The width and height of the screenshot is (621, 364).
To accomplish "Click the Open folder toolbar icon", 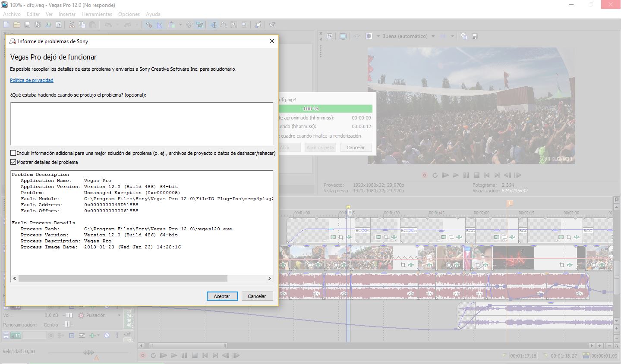I will pos(16,25).
